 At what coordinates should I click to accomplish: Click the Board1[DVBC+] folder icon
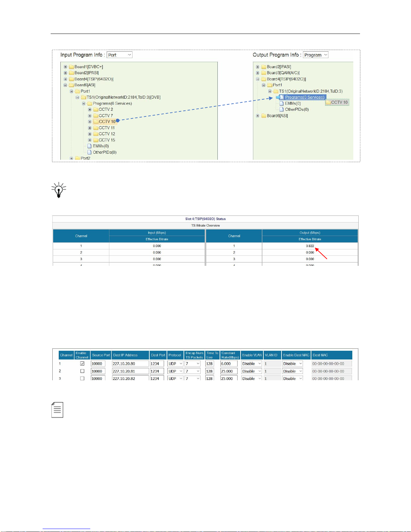[x=71, y=67]
